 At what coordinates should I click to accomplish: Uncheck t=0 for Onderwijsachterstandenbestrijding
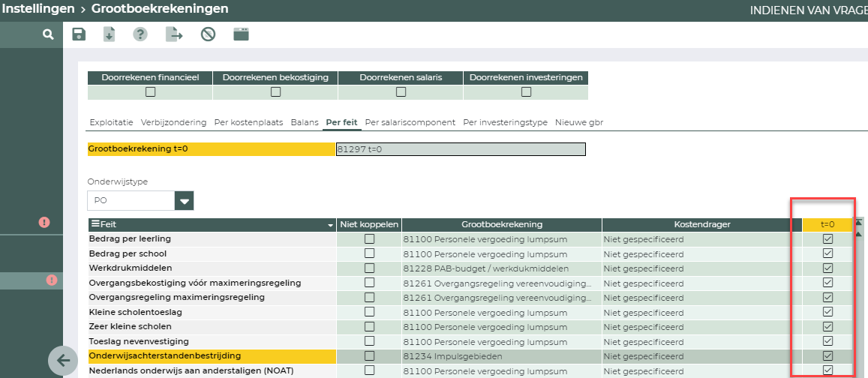[x=827, y=355]
